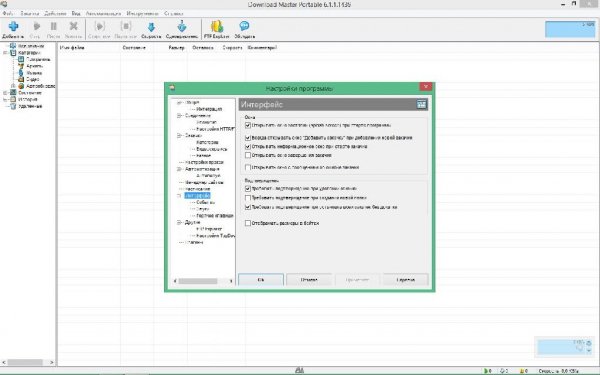
Task: Enable Отображать размеры в байтах checkbox
Action: tap(248, 223)
